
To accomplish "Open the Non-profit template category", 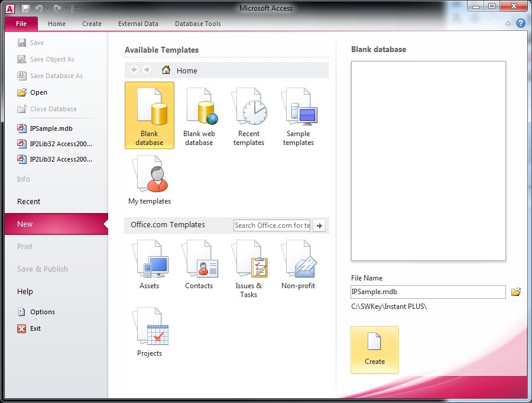I will [x=299, y=264].
